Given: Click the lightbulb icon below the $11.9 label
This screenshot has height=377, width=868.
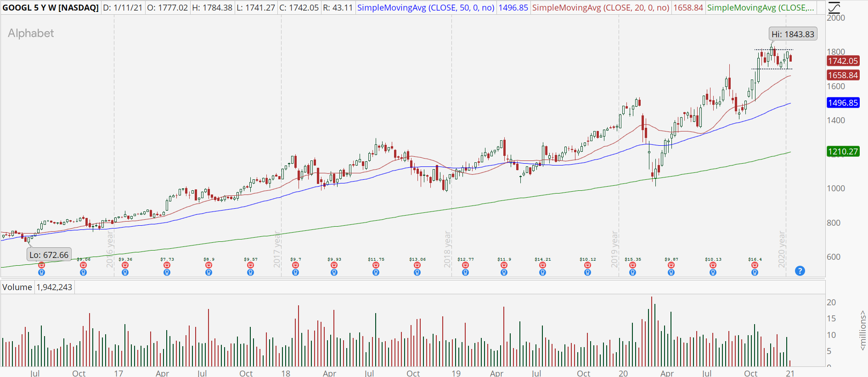Looking at the screenshot, I should coord(504,272).
